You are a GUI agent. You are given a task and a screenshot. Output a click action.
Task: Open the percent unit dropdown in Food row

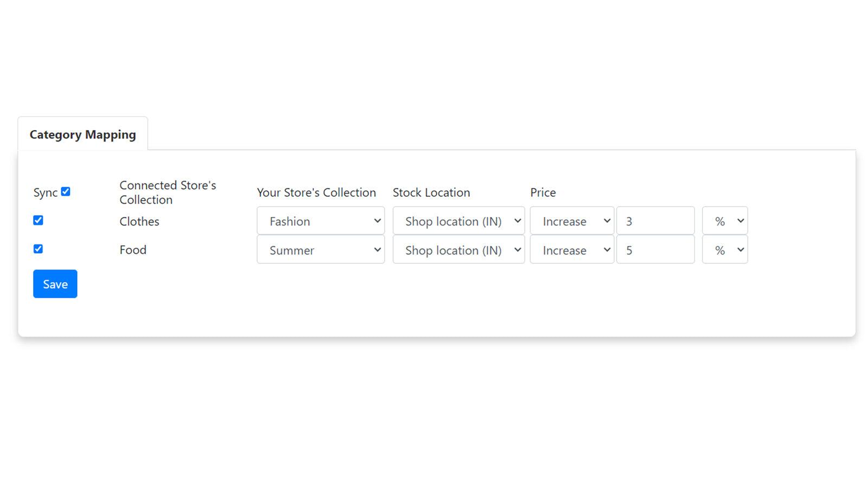[725, 250]
